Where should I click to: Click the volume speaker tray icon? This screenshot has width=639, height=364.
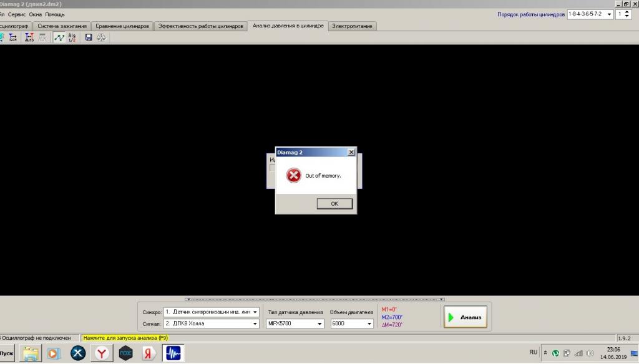coord(590,353)
